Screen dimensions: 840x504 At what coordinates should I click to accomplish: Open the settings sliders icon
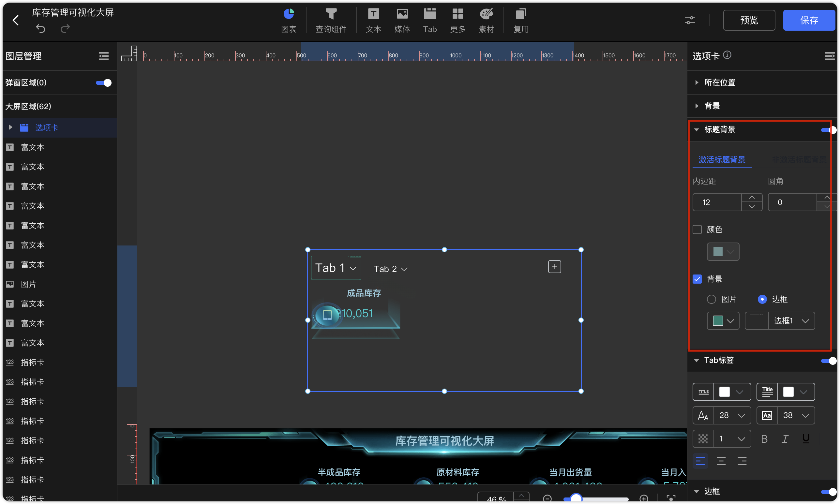click(x=690, y=21)
